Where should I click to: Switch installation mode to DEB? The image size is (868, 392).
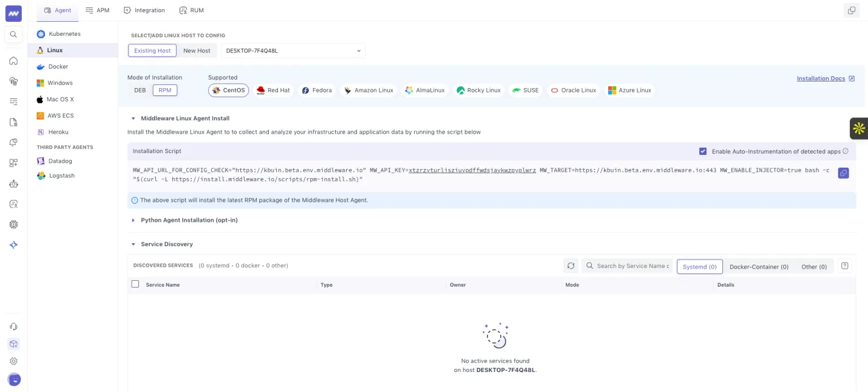tap(140, 91)
